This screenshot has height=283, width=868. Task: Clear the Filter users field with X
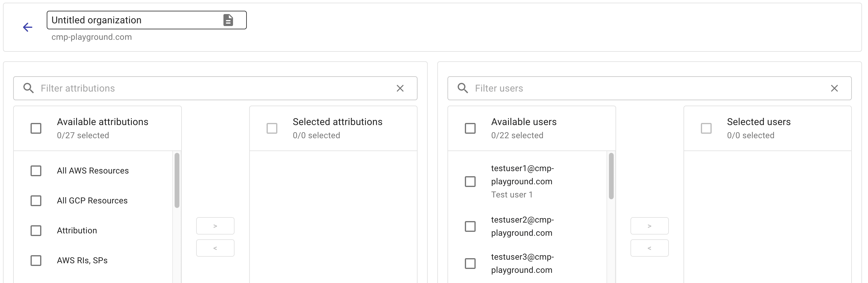834,88
